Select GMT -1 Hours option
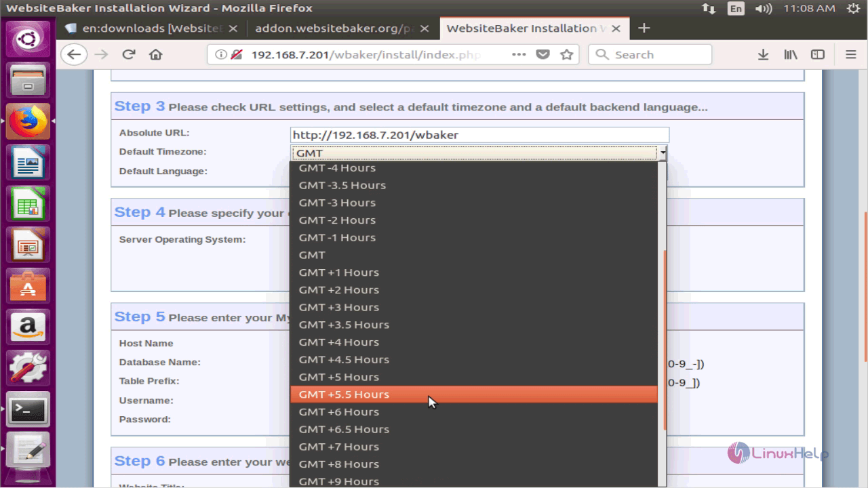The height and width of the screenshot is (488, 868). (x=473, y=238)
